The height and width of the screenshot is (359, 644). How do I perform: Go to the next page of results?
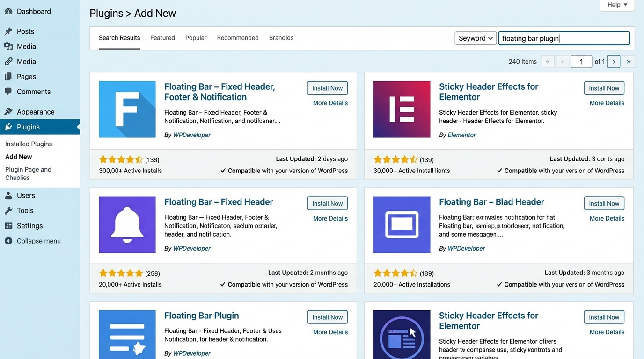point(614,61)
